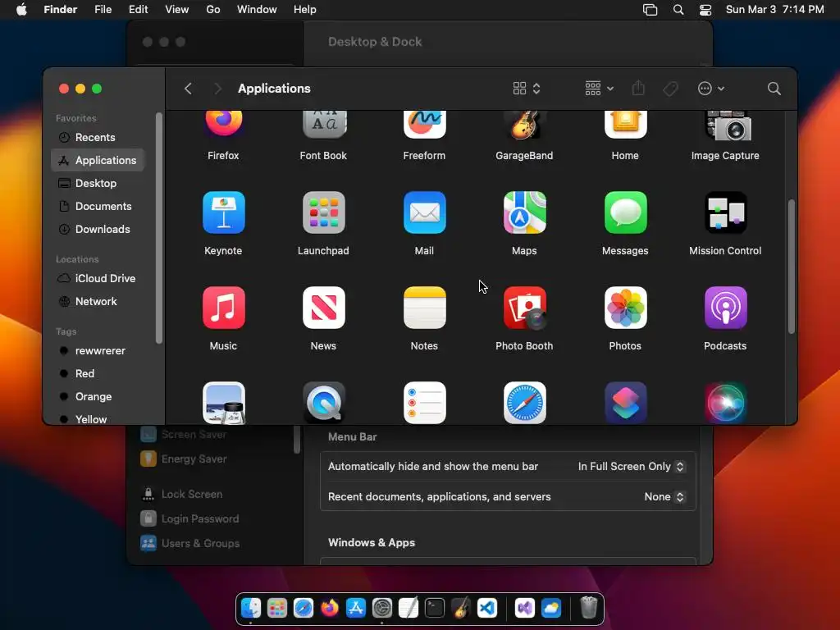The height and width of the screenshot is (630, 840).
Task: Select Downloads in Finder sidebar
Action: pos(98,230)
